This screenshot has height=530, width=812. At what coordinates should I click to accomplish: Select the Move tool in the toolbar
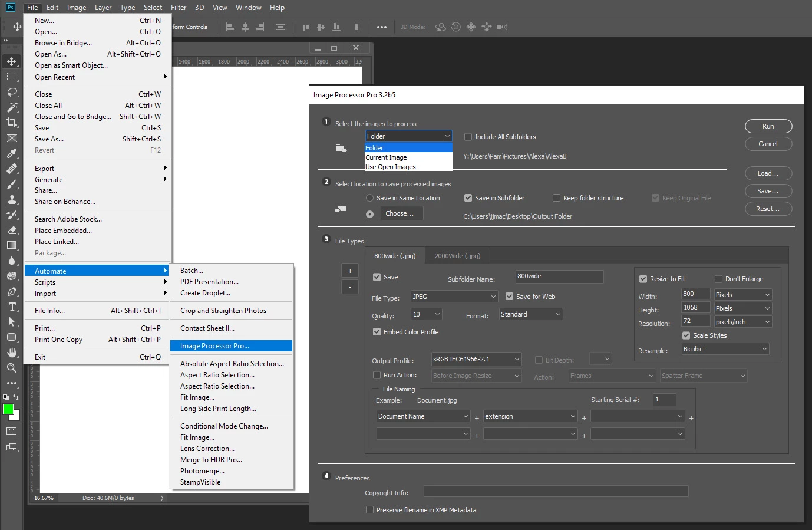(x=12, y=61)
